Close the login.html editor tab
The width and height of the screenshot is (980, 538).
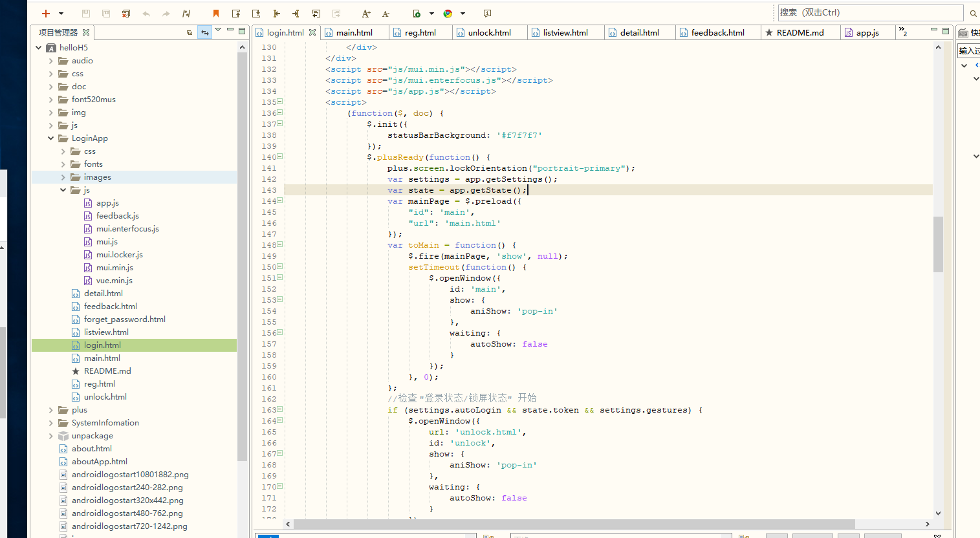tap(312, 32)
